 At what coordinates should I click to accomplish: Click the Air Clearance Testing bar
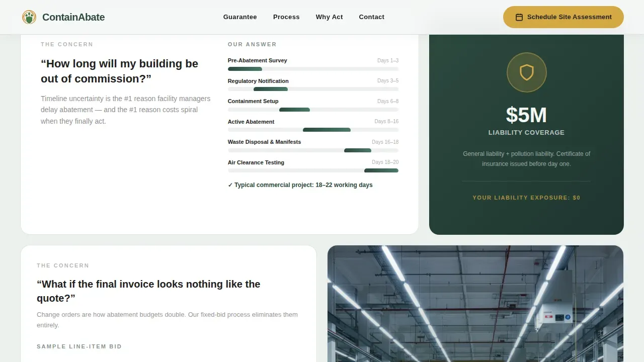click(313, 170)
